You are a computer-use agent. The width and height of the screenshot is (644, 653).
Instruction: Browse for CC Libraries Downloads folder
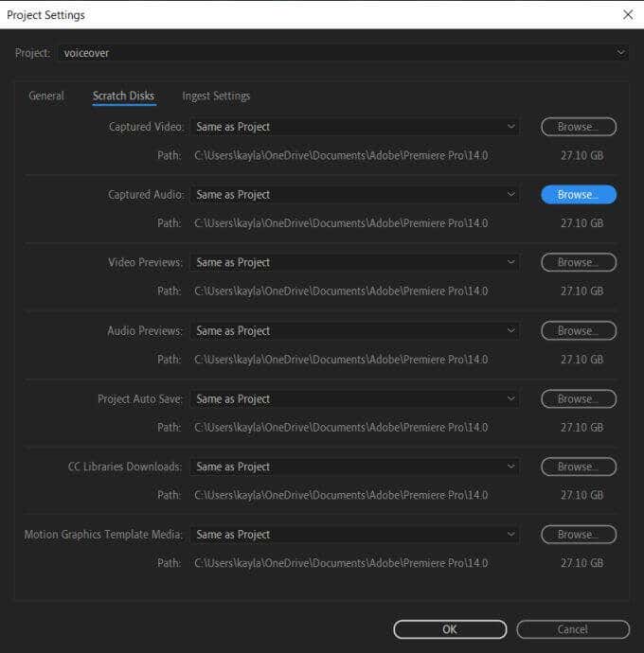[579, 467]
